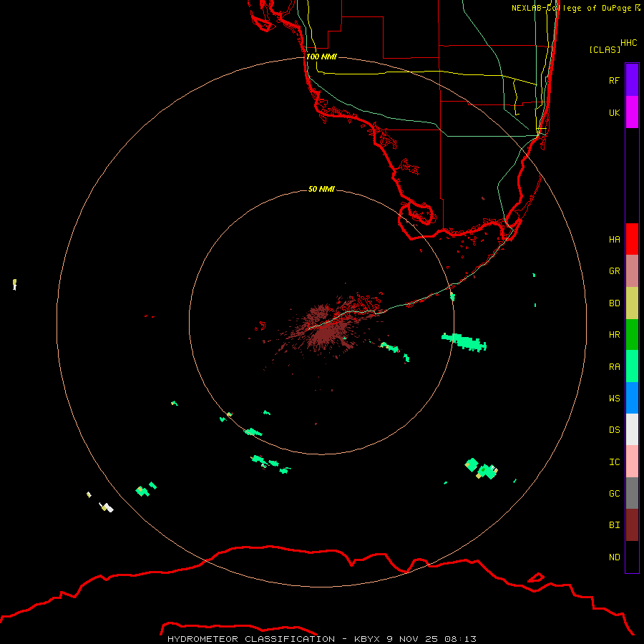Click the GR legend label
This screenshot has width=644, height=644.
pyautogui.click(x=614, y=271)
